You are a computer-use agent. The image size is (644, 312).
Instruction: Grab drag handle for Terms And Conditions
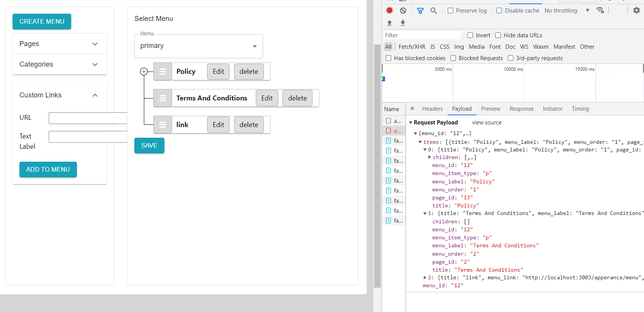(163, 98)
